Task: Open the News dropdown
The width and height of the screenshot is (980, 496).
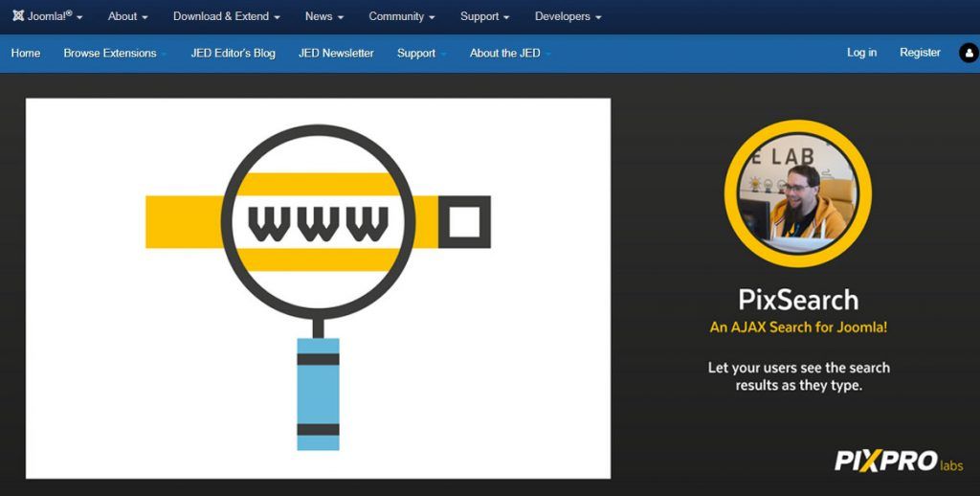Action: 324,17
